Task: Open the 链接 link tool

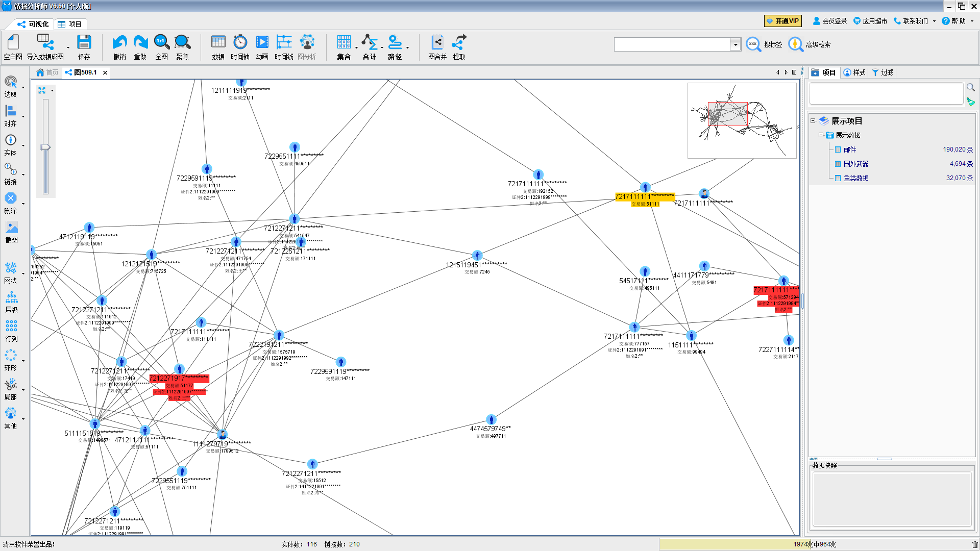Action: [11, 173]
